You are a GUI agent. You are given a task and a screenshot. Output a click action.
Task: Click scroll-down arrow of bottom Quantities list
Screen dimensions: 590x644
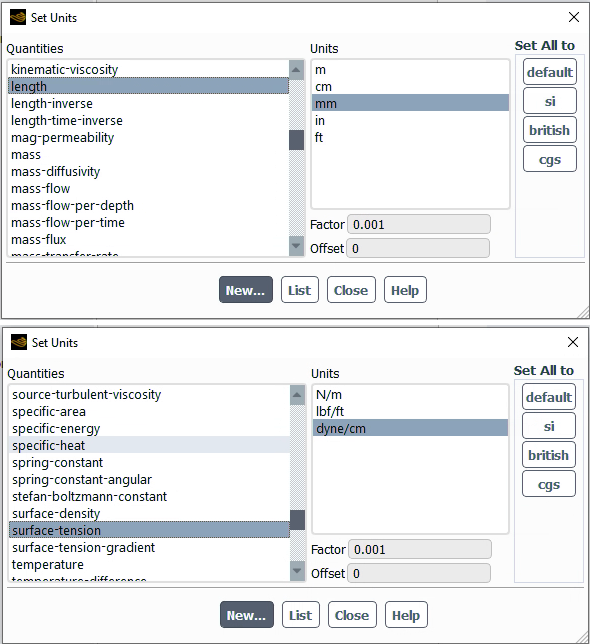tap(297, 570)
